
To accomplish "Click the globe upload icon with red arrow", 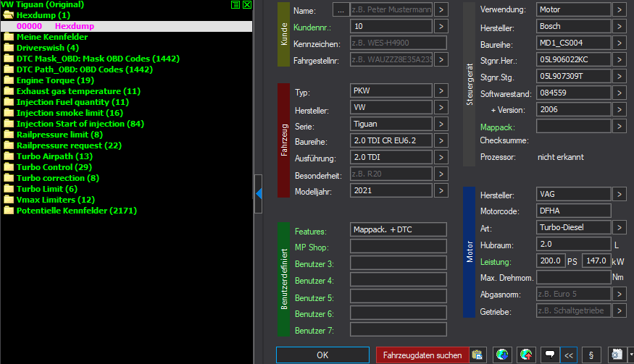I will pyautogui.click(x=526, y=355).
